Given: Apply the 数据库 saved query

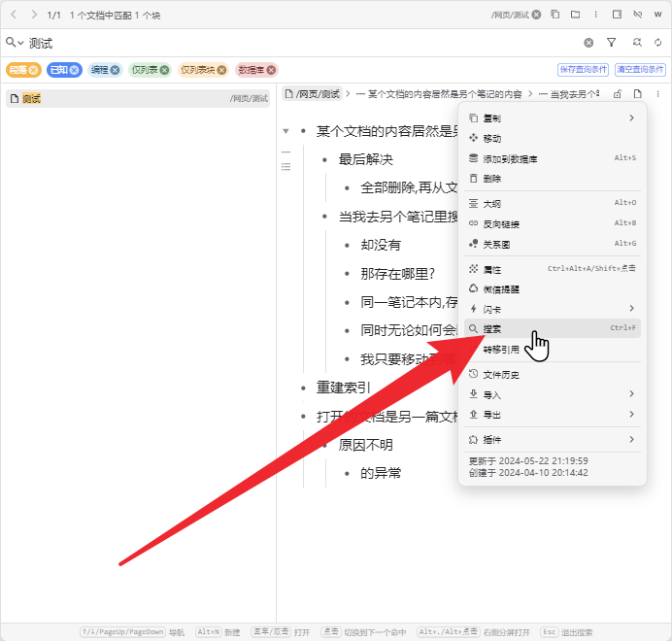Looking at the screenshot, I should [252, 70].
